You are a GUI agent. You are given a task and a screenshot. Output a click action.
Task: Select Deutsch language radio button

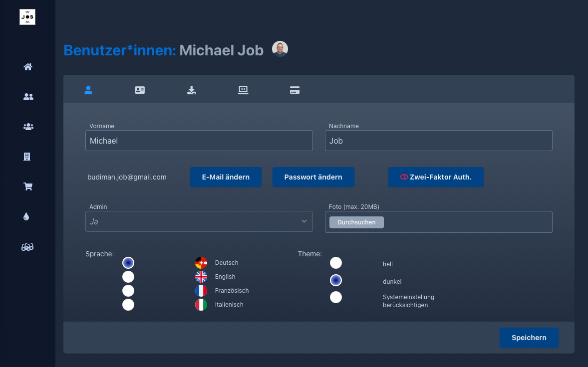[x=128, y=263]
